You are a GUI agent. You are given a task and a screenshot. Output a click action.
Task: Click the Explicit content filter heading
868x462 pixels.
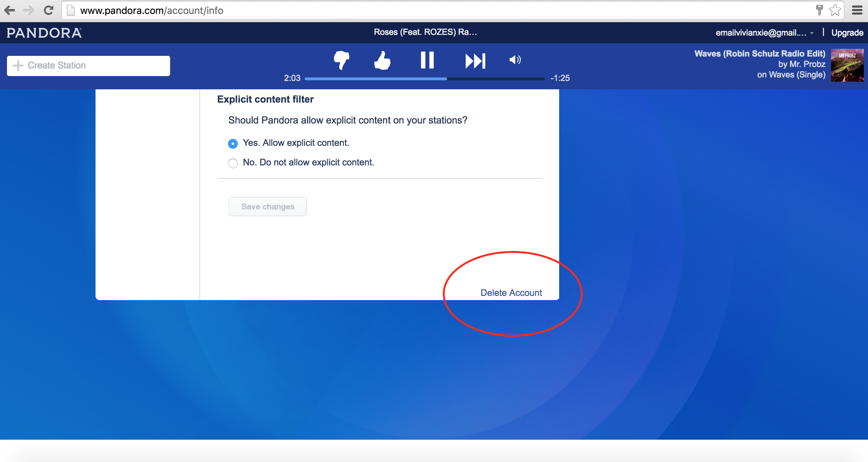tap(265, 99)
